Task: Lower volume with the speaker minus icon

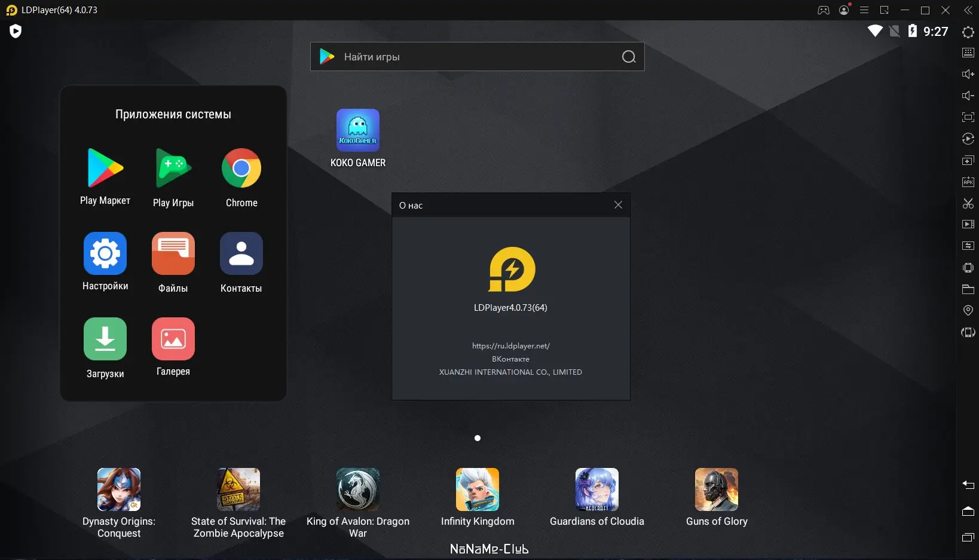Action: (x=968, y=96)
